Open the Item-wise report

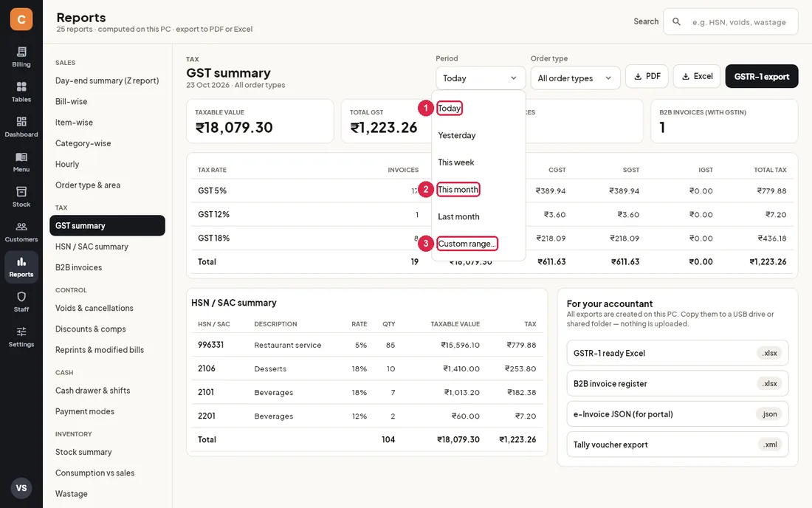107,123
